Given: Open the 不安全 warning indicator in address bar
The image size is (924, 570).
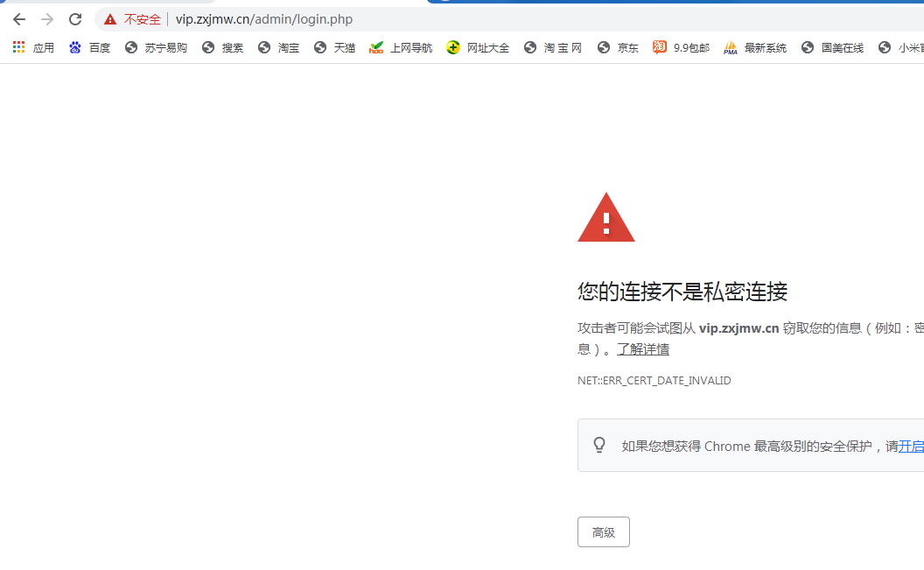Looking at the screenshot, I should click(x=130, y=18).
